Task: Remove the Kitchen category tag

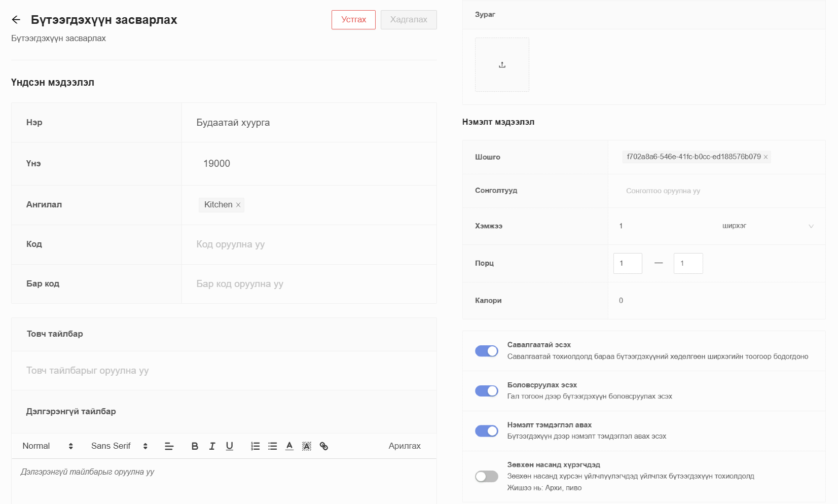Action: coord(238,205)
